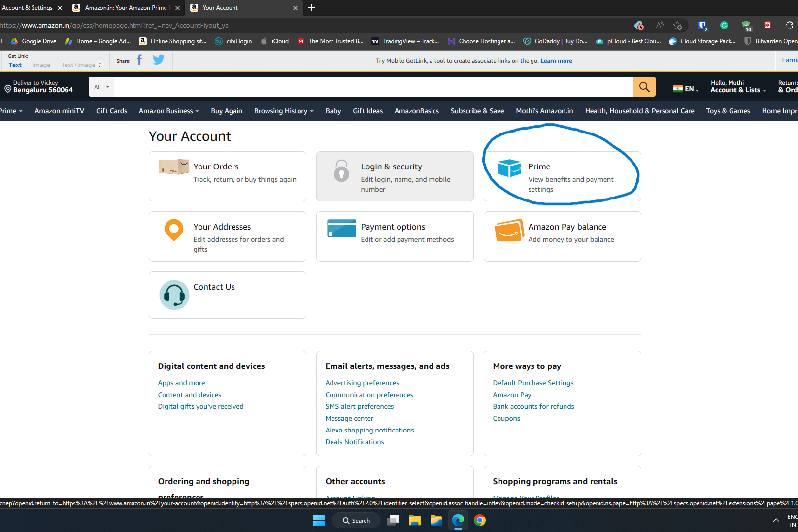798x532 pixels.
Task: Open TradingView bookmark
Action: coord(405,41)
